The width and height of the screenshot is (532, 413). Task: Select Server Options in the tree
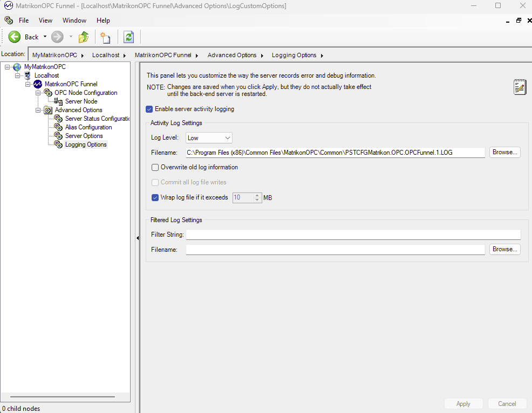84,136
